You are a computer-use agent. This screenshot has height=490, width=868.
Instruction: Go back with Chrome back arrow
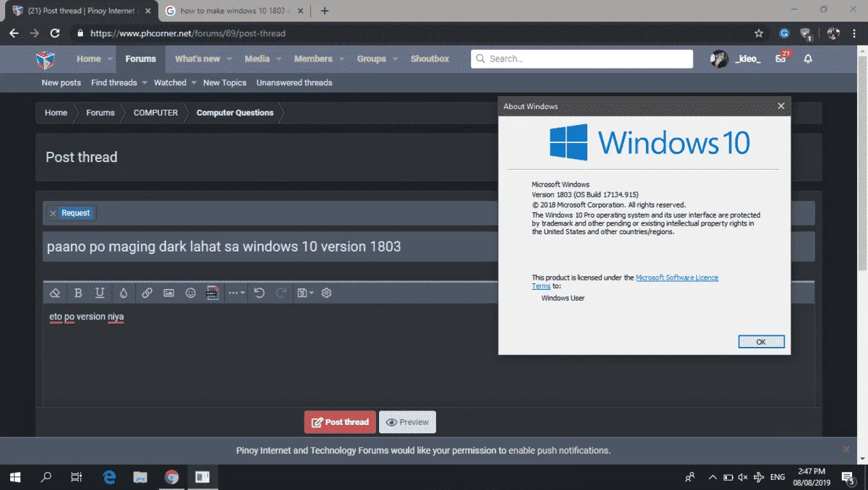(14, 33)
